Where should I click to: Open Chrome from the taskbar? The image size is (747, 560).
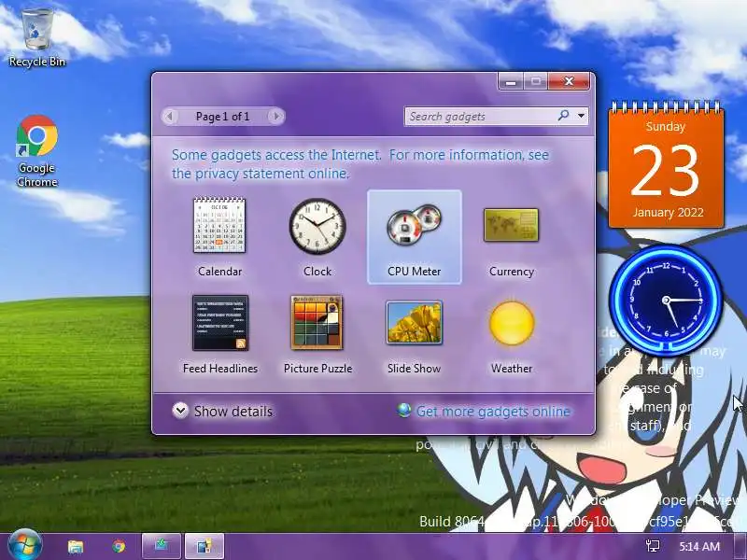[120, 546]
